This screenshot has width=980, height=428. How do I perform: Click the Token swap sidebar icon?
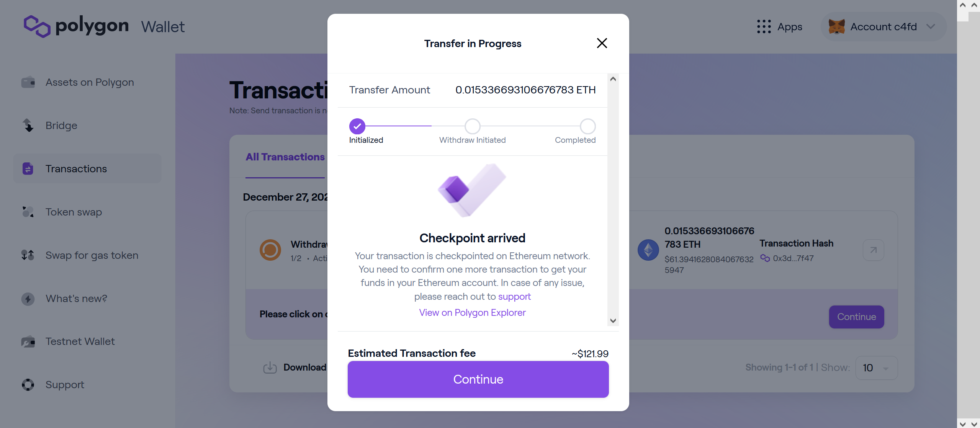28,212
